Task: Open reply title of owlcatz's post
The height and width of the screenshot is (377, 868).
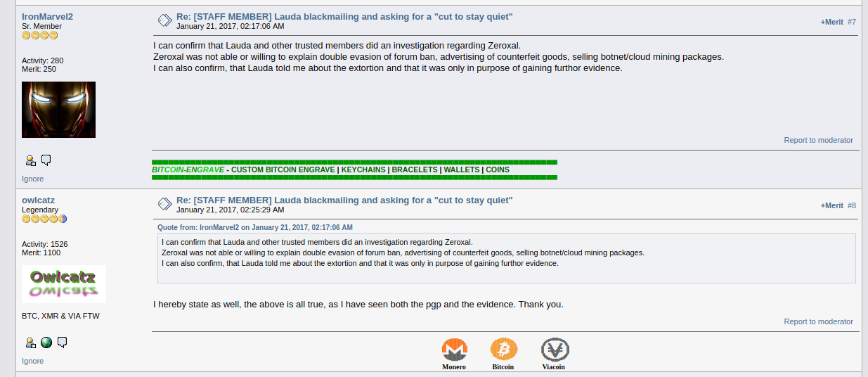Action: click(344, 200)
